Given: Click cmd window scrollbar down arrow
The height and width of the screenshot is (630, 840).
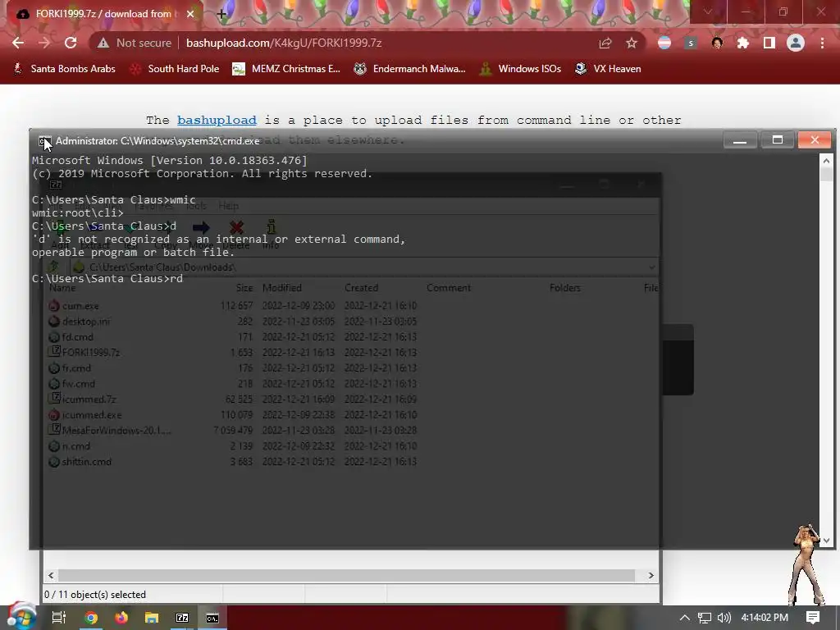Looking at the screenshot, I should coord(826,541).
